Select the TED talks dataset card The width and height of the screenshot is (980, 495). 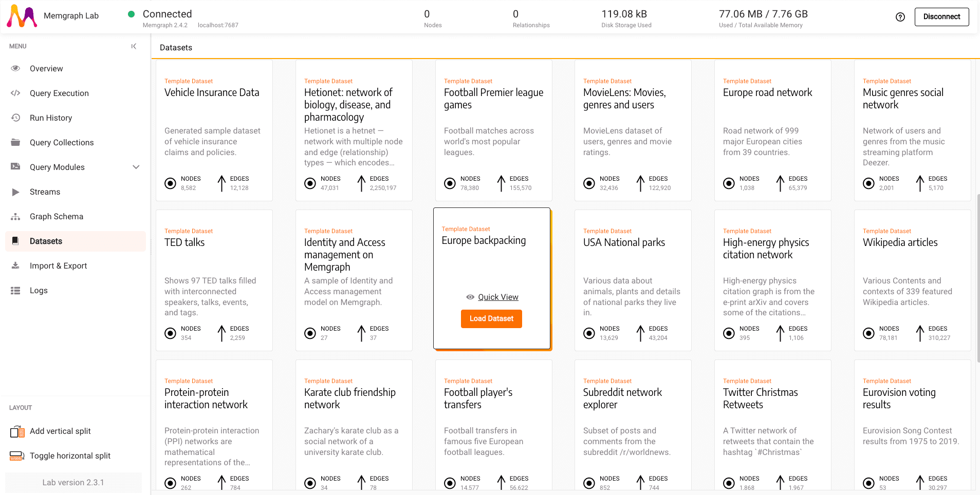coord(214,280)
